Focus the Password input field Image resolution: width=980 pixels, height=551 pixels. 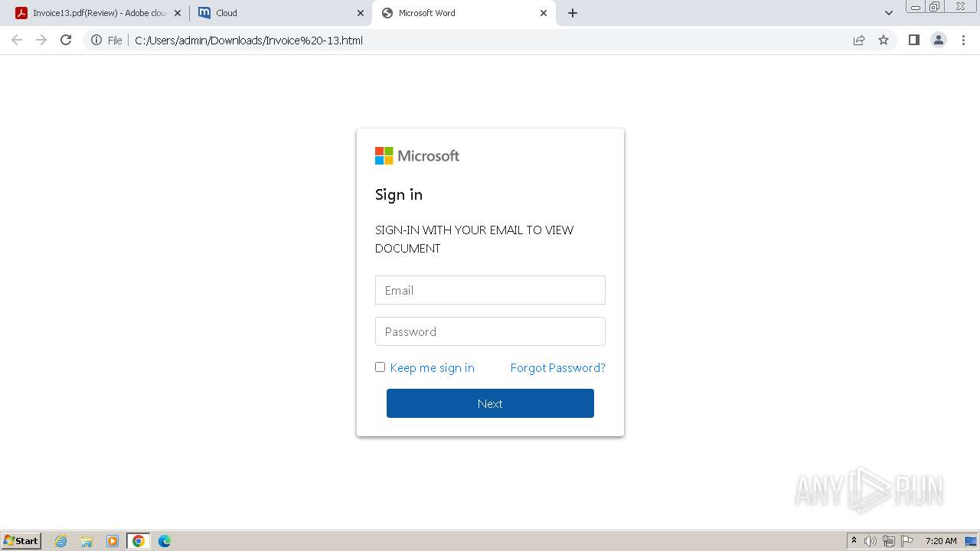click(x=490, y=331)
